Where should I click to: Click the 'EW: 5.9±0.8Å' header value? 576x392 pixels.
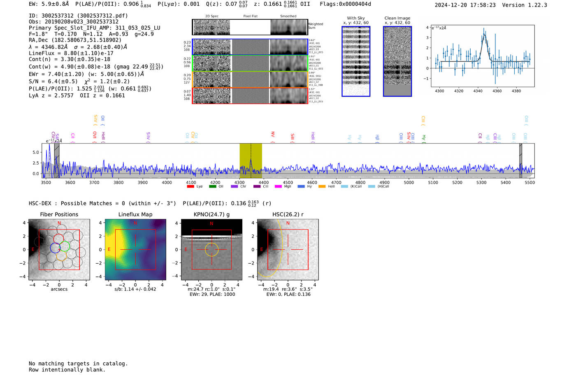tap(49, 4)
